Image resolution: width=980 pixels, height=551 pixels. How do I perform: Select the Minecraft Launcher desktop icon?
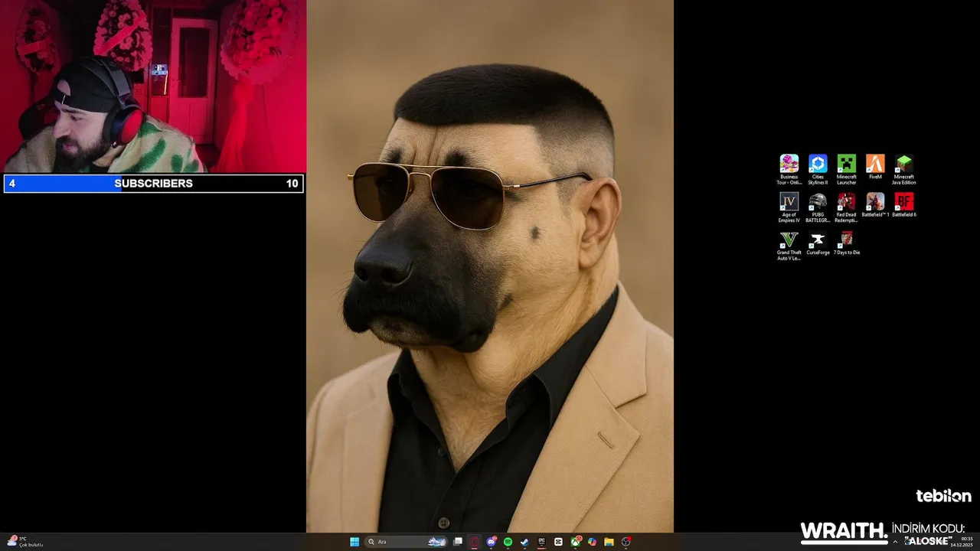point(846,169)
